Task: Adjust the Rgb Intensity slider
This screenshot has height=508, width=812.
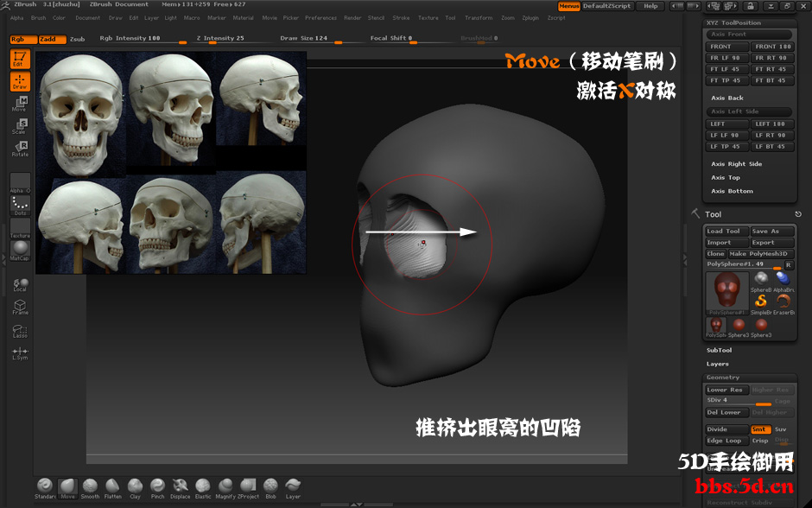Action: coord(143,39)
